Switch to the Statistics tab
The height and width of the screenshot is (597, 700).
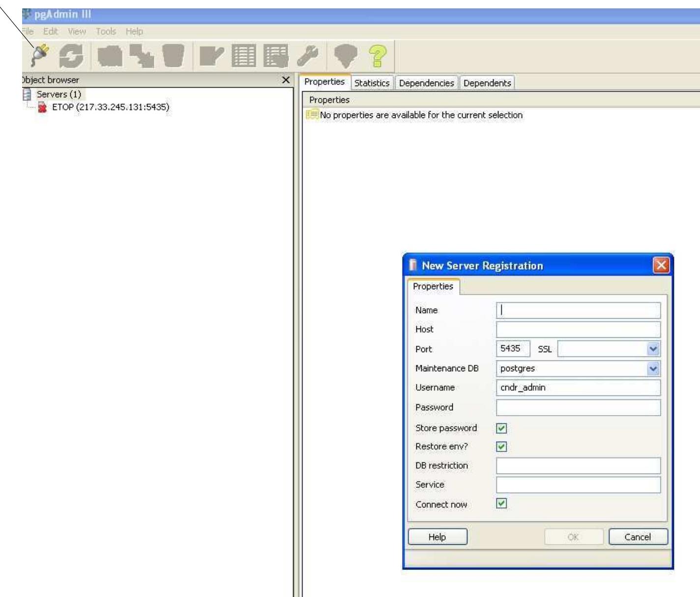372,83
